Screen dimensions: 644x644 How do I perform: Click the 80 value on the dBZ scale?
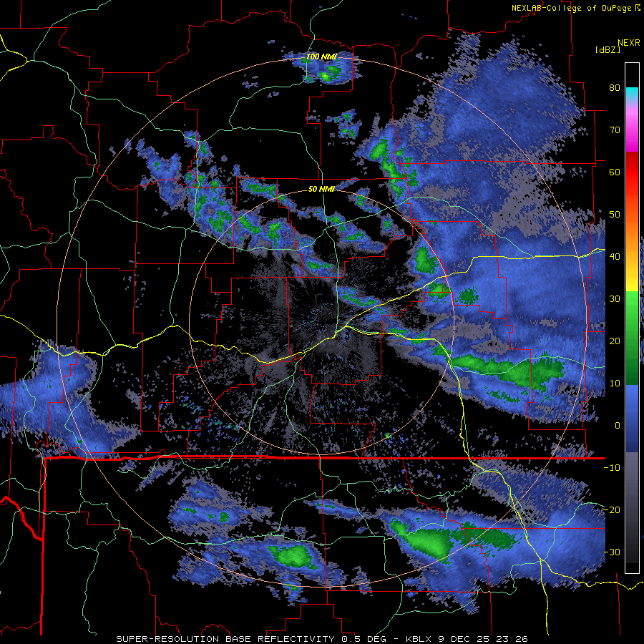[615, 87]
